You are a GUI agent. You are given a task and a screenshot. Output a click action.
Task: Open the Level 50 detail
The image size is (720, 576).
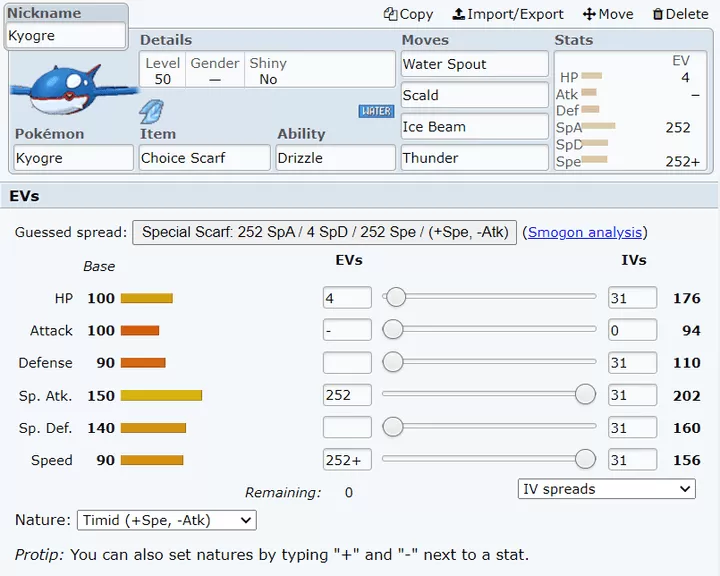[163, 71]
